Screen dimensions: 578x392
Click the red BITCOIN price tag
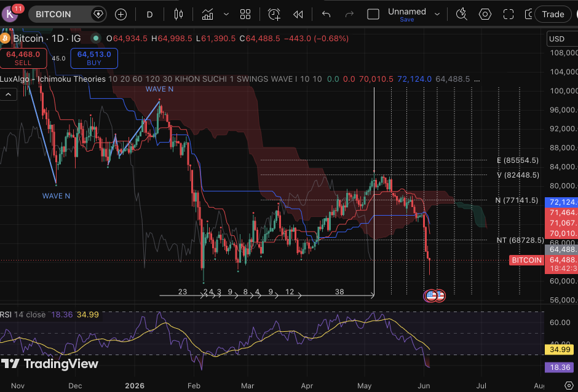point(526,260)
